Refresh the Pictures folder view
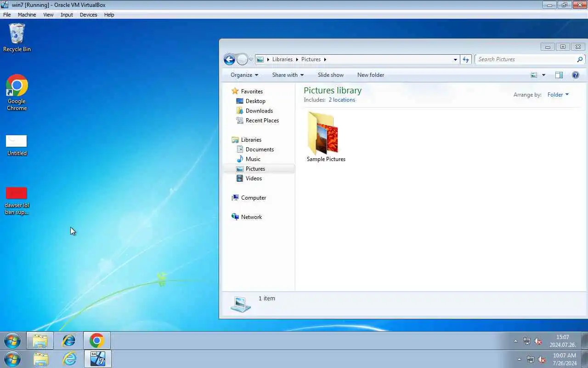This screenshot has height=368, width=588. click(466, 59)
